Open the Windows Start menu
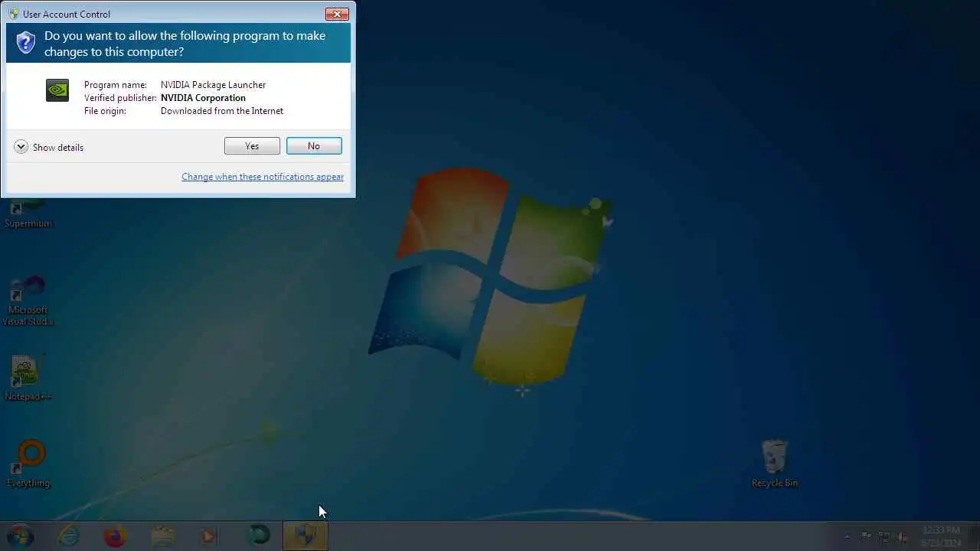The height and width of the screenshot is (551, 980). (x=21, y=536)
